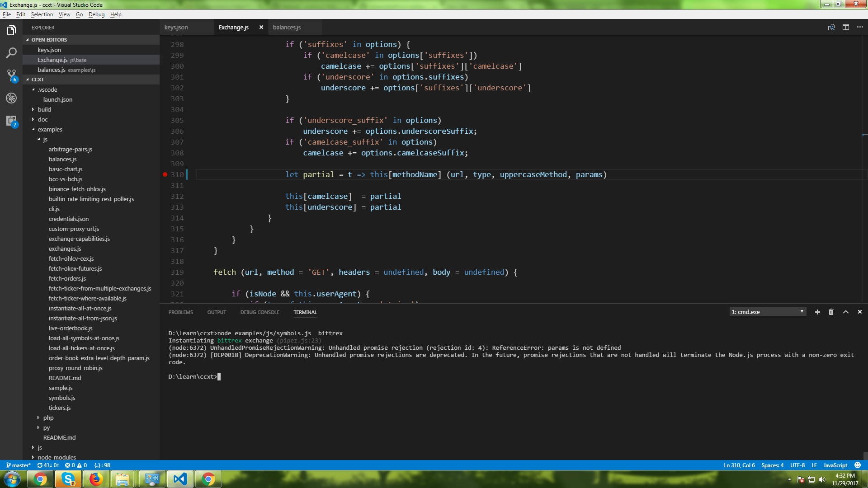The width and height of the screenshot is (868, 488).
Task: Switch to the Debug Console tab
Action: [259, 312]
